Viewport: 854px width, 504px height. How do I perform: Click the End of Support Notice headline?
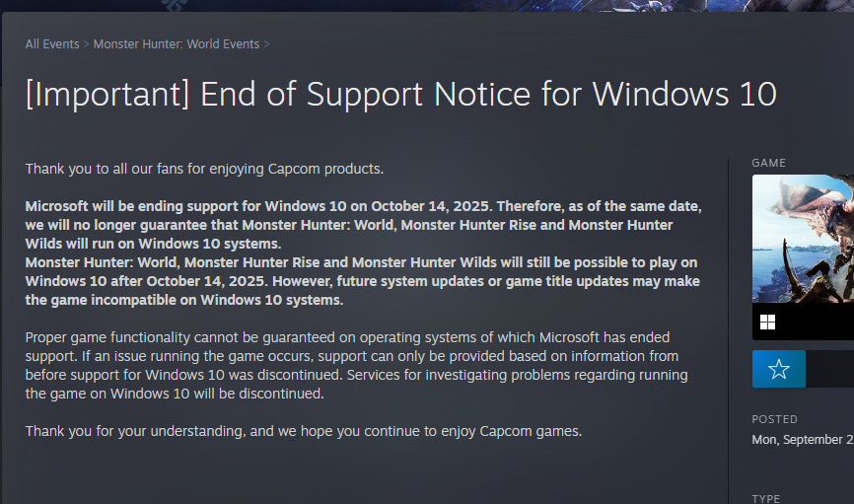pyautogui.click(x=400, y=95)
